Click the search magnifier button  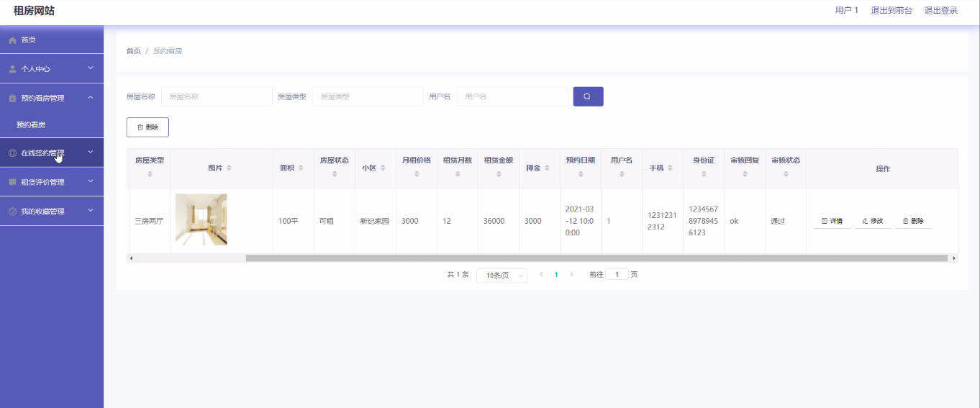click(x=588, y=96)
